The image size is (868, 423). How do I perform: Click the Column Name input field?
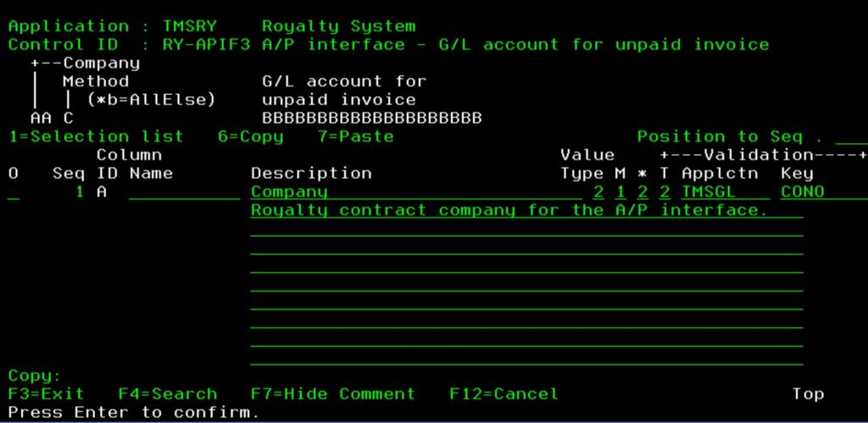[184, 192]
